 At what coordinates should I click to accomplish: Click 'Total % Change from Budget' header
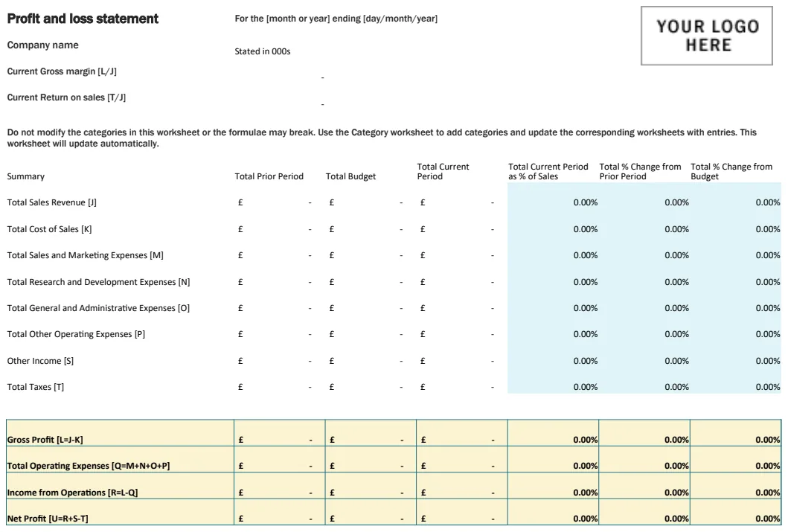pyautogui.click(x=731, y=171)
